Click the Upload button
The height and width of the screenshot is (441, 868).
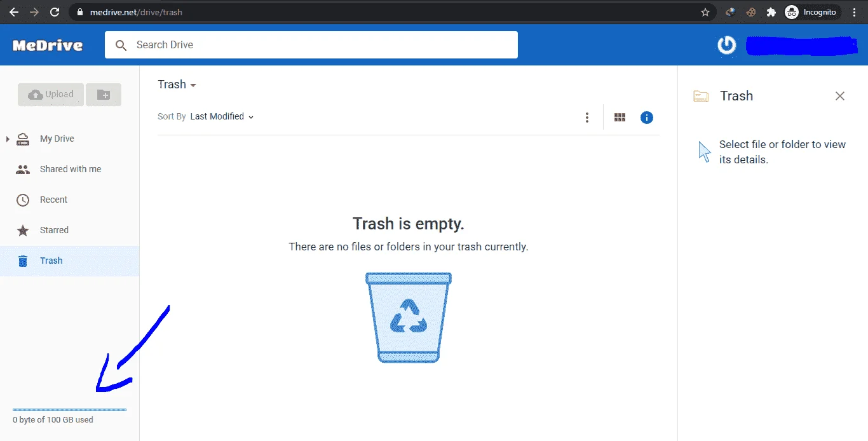click(x=51, y=95)
